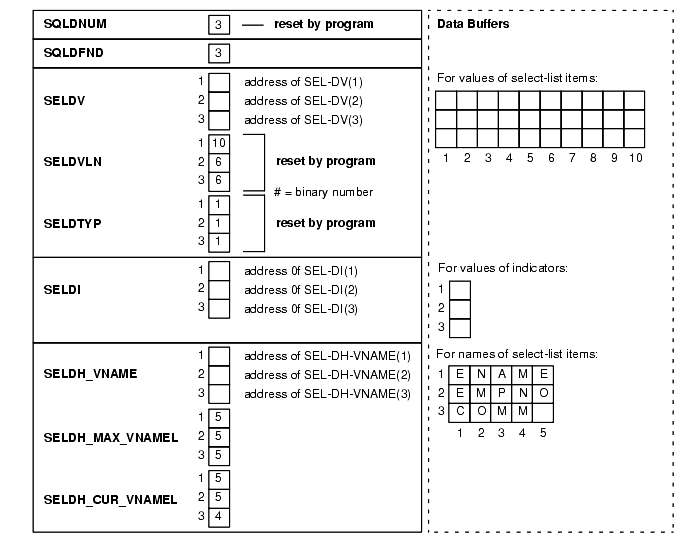Click the 'Data Buffers' heading
688x540 pixels.
click(x=474, y=25)
